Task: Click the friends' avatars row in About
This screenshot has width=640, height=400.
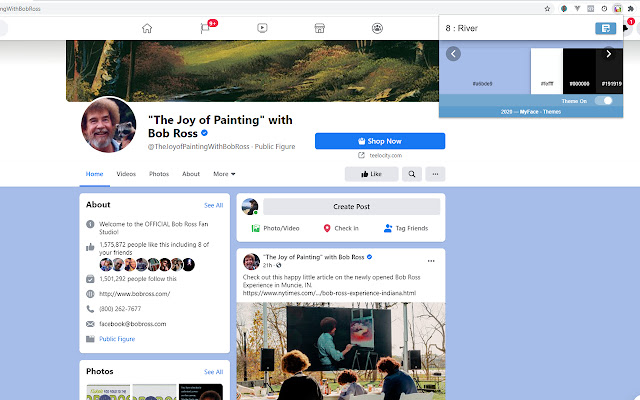Action: [x=147, y=264]
